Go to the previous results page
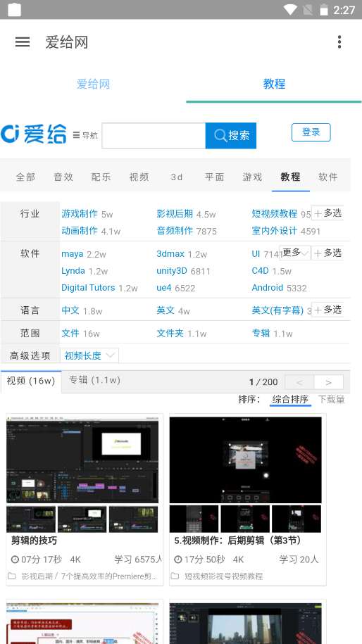Screen dimensions: 362x644 (x=299, y=382)
